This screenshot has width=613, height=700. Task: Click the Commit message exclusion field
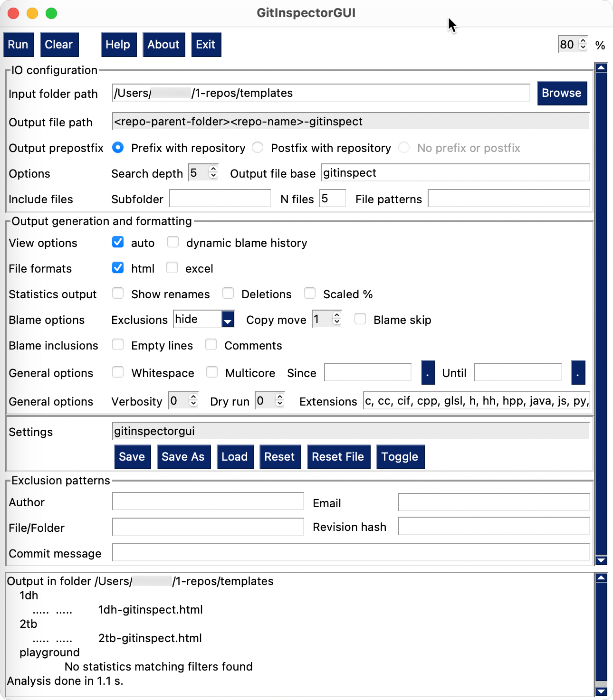point(351,553)
